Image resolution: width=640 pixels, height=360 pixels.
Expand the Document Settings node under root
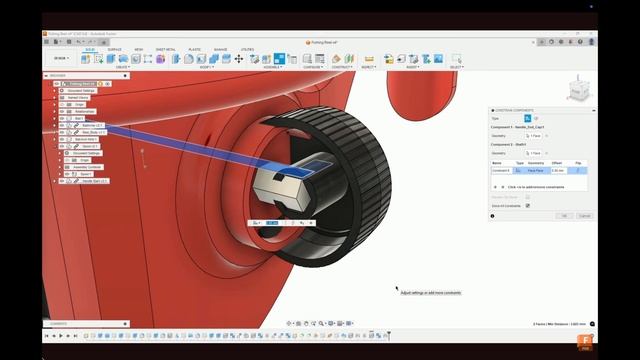(55, 91)
